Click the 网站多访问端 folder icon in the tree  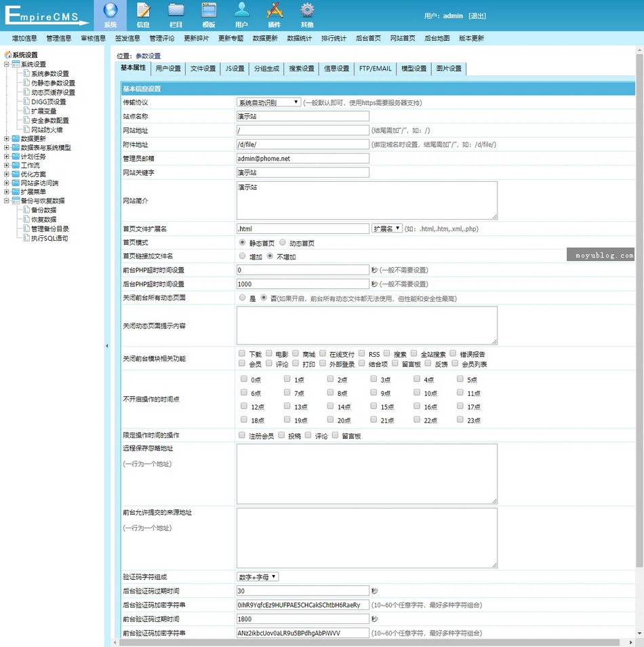click(16, 183)
